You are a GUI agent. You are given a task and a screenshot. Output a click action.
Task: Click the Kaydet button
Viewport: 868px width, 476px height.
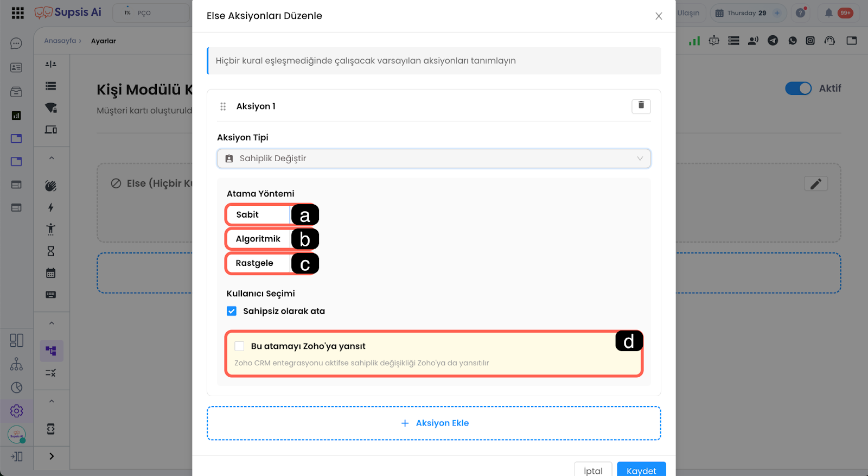point(641,470)
